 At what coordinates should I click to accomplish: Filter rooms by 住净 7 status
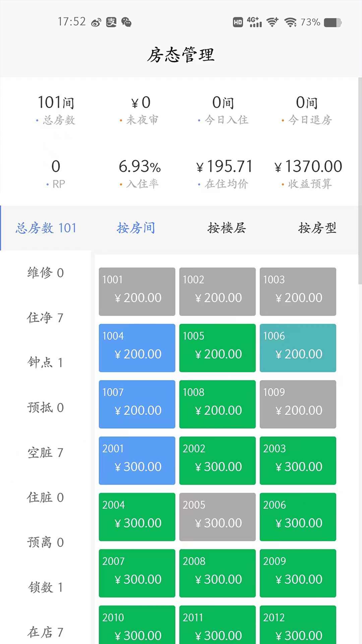tap(45, 318)
